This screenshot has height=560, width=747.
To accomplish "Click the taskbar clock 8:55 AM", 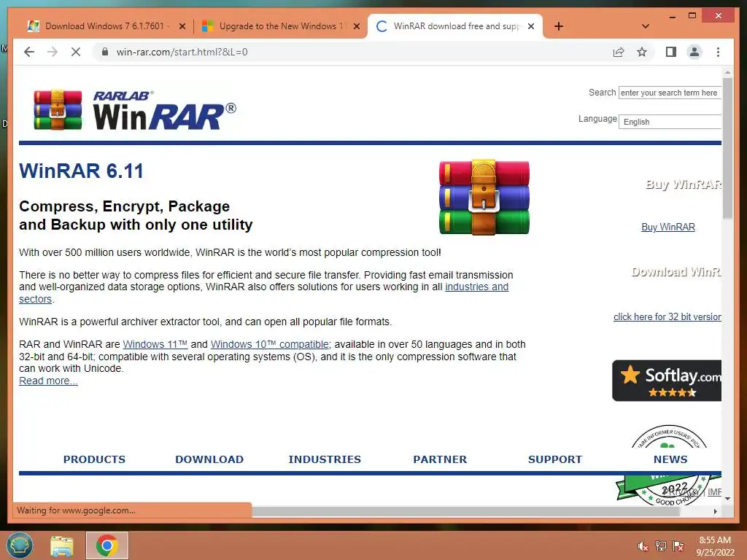I will 715,546.
